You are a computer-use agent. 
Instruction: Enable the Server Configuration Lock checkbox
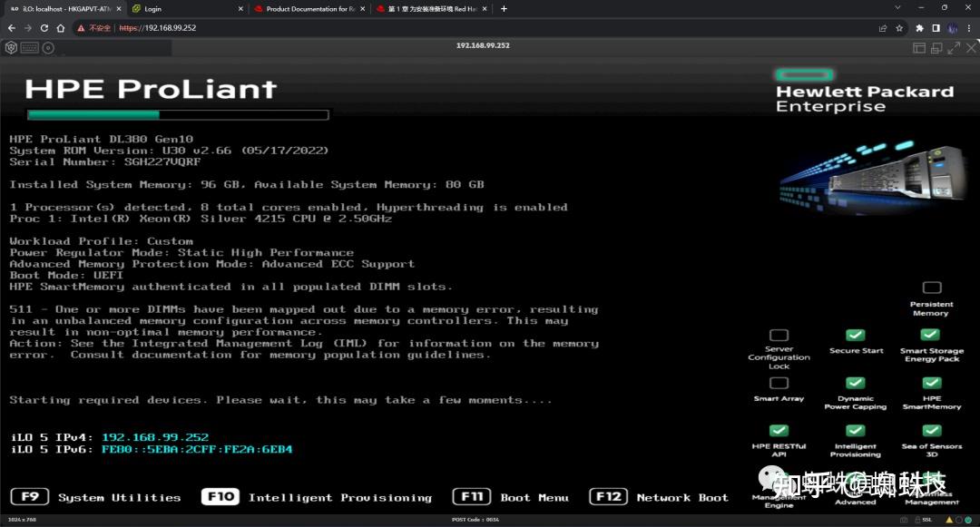[778, 335]
